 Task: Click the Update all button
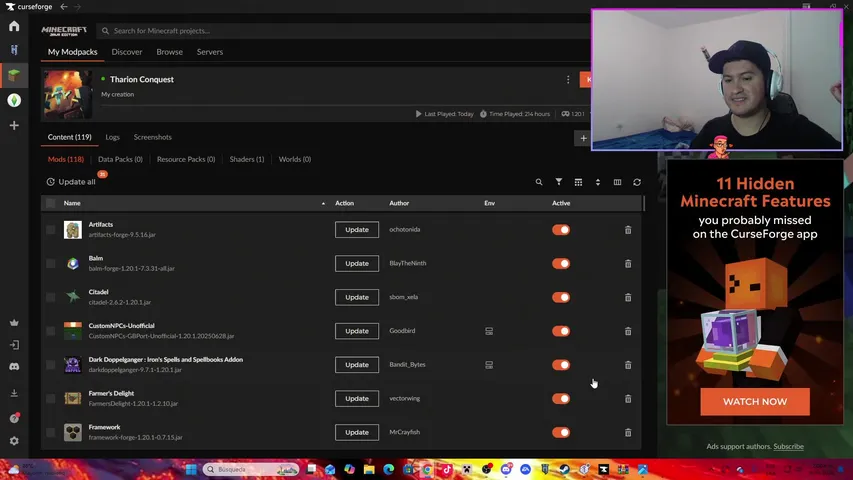pos(71,182)
